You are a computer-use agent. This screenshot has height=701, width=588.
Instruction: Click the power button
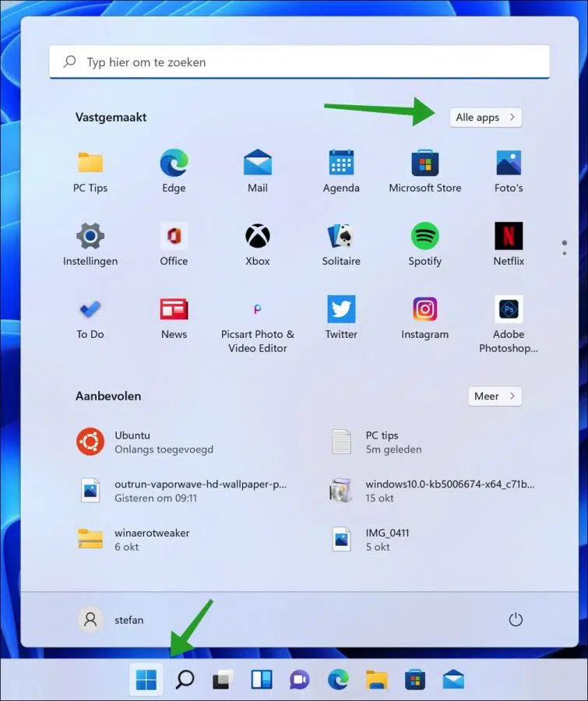516,620
